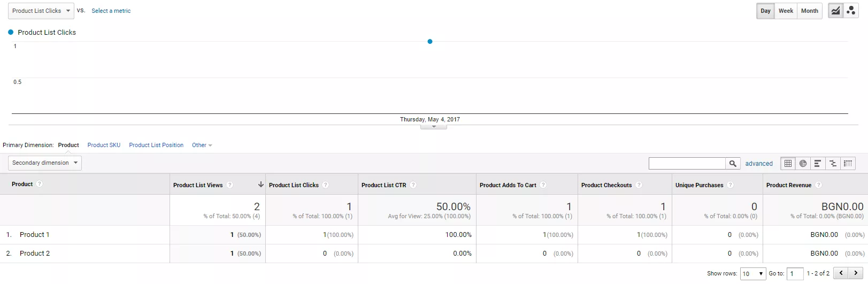Set the graph interval to Day
868x284 pixels.
click(765, 11)
